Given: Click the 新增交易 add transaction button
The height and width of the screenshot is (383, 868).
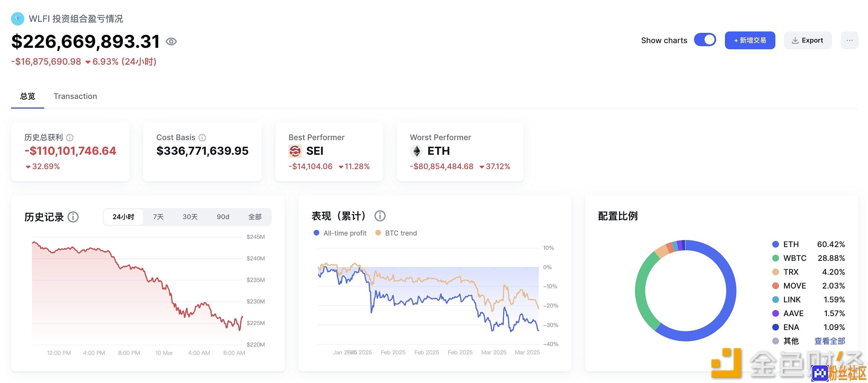Looking at the screenshot, I should pyautogui.click(x=750, y=40).
